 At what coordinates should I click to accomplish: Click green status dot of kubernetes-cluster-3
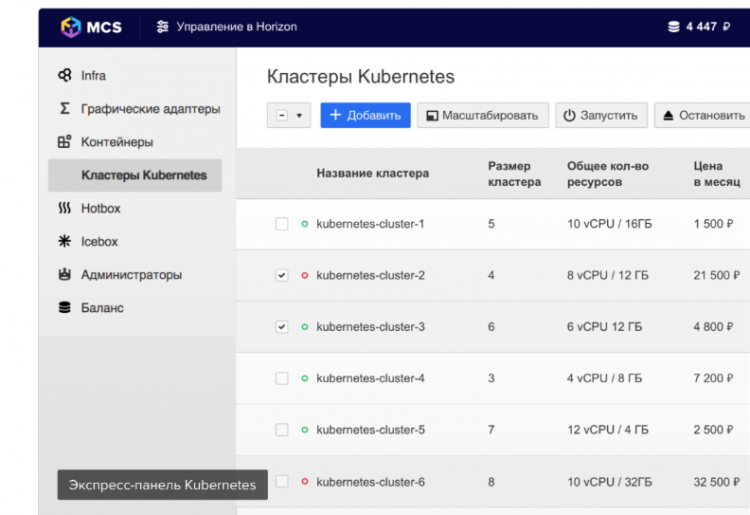click(305, 327)
